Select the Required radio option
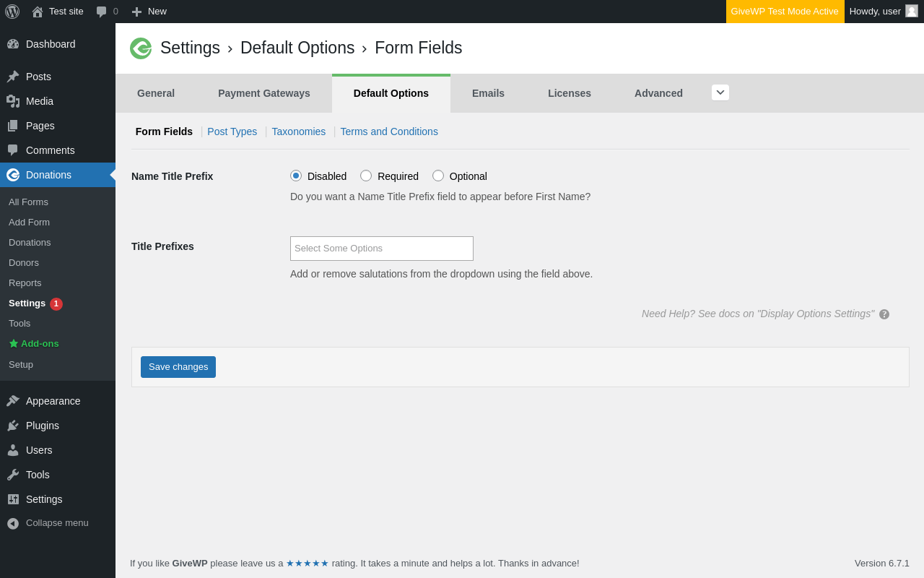The image size is (924, 578). pos(366,176)
